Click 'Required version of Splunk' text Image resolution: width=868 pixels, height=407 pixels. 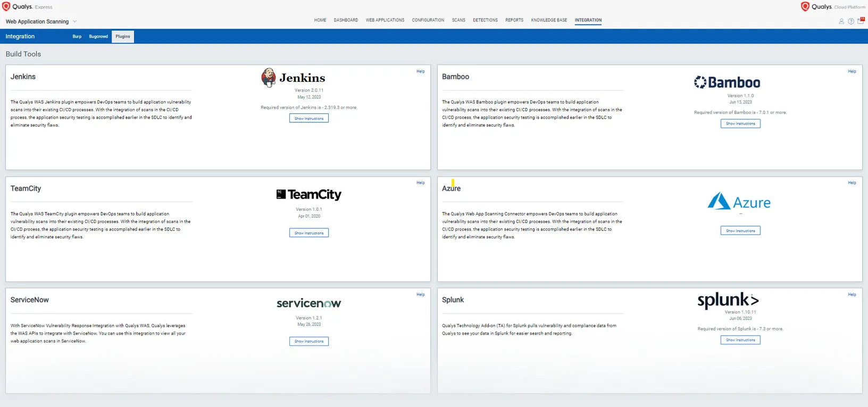click(740, 329)
